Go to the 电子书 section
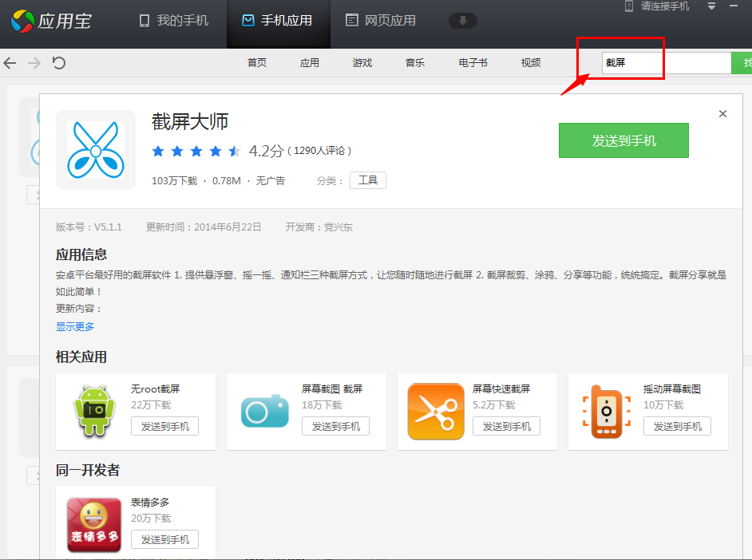The width and height of the screenshot is (752, 560). point(473,63)
